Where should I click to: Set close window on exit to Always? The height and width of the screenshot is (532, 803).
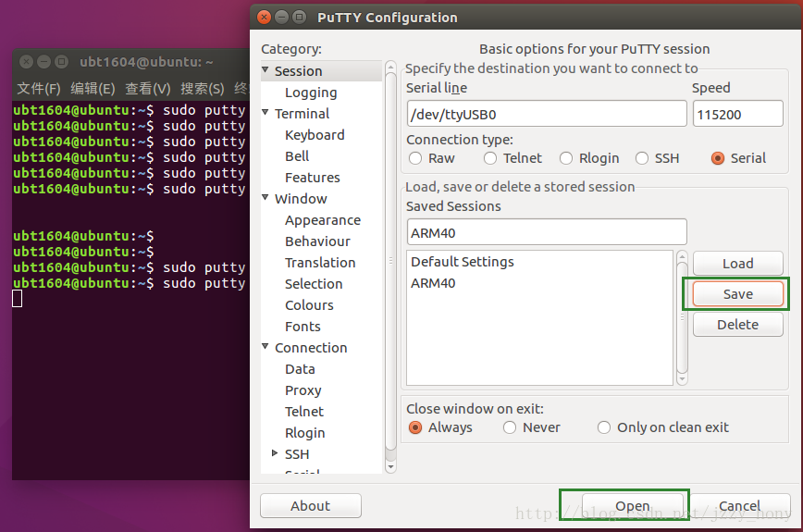[415, 427]
